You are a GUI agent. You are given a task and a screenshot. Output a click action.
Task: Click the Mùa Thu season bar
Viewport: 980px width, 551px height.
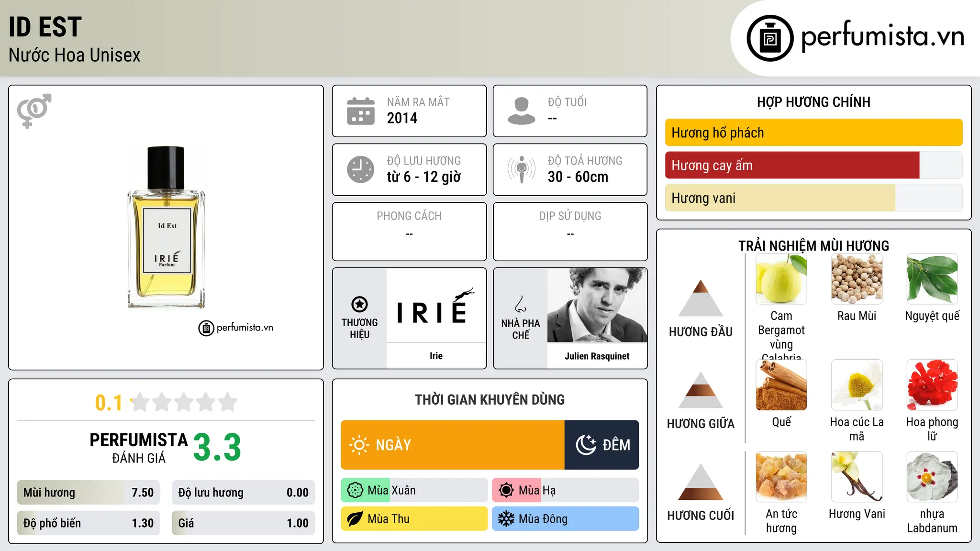[414, 519]
